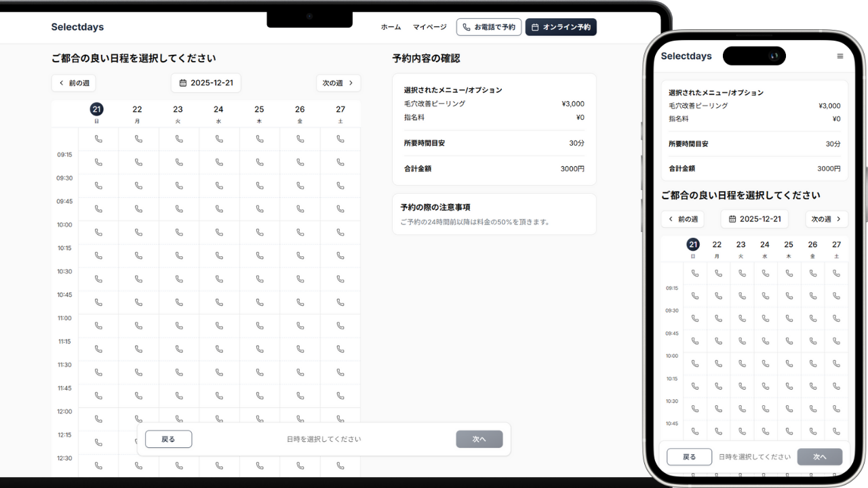Screen dimensions: 868x488
Task: Select day 27 土 header on the laptop calendar
Action: [x=340, y=113]
